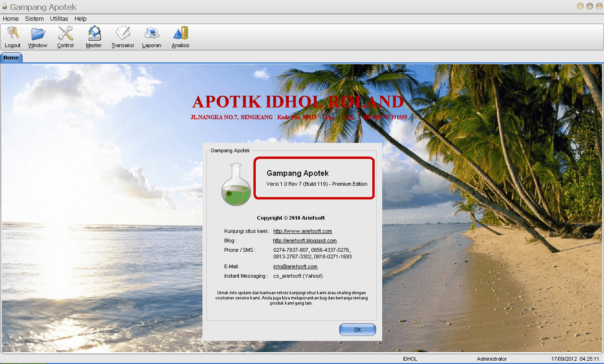Open the Master toolbar icon
The image size is (604, 364).
[x=93, y=33]
